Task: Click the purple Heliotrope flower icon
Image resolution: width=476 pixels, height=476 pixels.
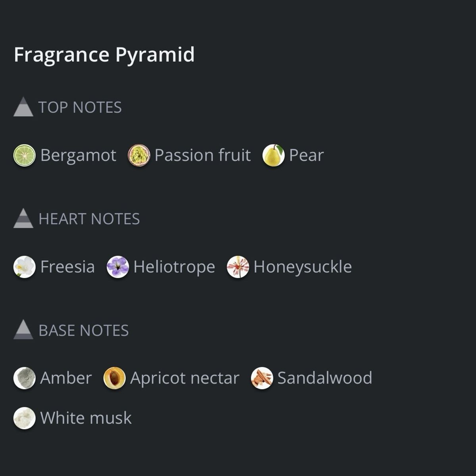Action: click(118, 267)
